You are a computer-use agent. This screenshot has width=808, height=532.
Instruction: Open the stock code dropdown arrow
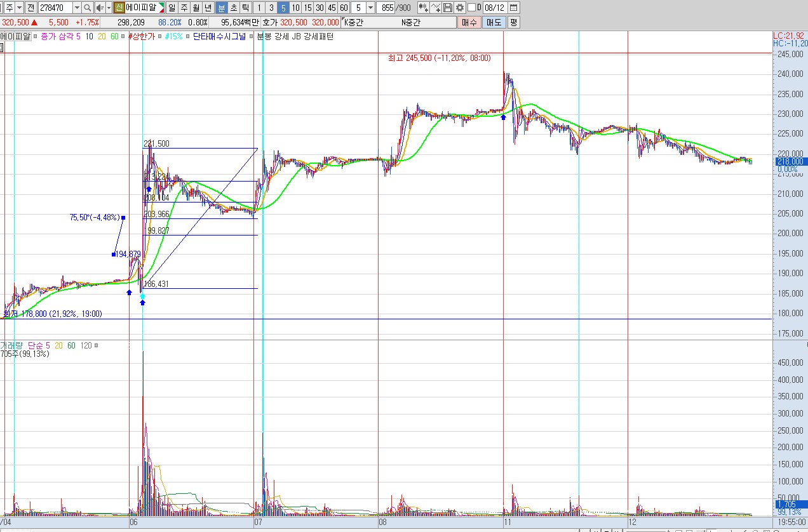77,8
